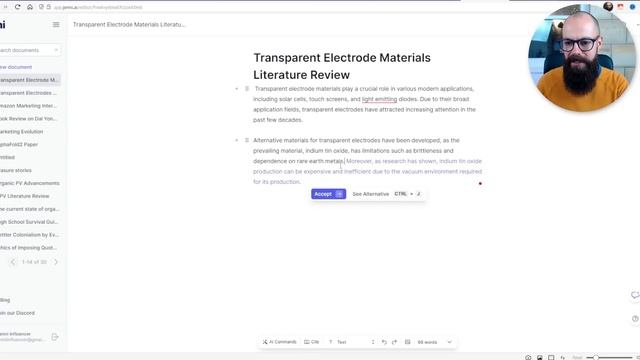Screen dimensions: 640x360
Task: Open Treasure stories document
Action: click(16, 170)
